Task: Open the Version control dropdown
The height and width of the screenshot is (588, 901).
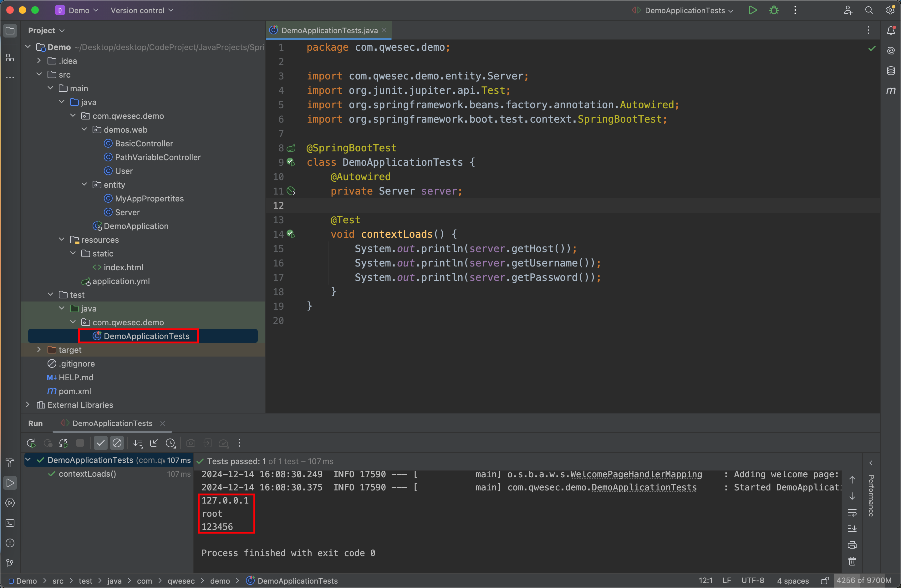Action: pyautogui.click(x=142, y=10)
